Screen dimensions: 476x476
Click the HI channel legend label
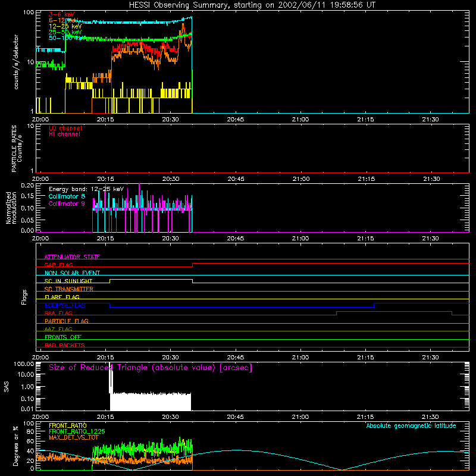pos(64,134)
